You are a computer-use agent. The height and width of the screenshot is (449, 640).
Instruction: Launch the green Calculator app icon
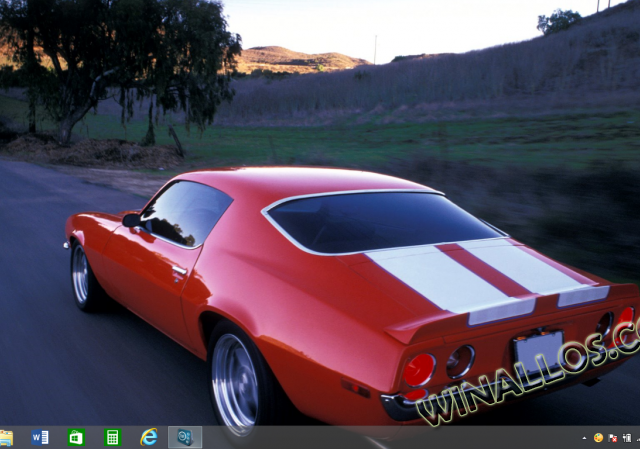point(112,437)
